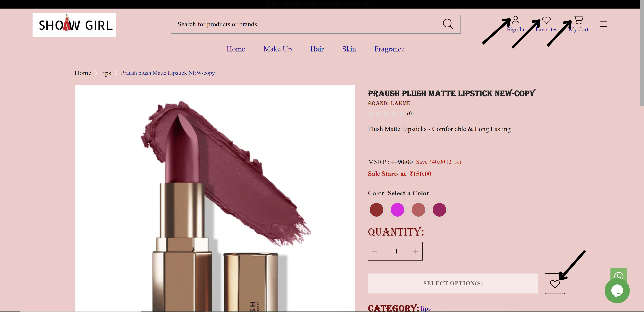This screenshot has width=644, height=312.
Task: Open the Skin menu
Action: pos(349,49)
